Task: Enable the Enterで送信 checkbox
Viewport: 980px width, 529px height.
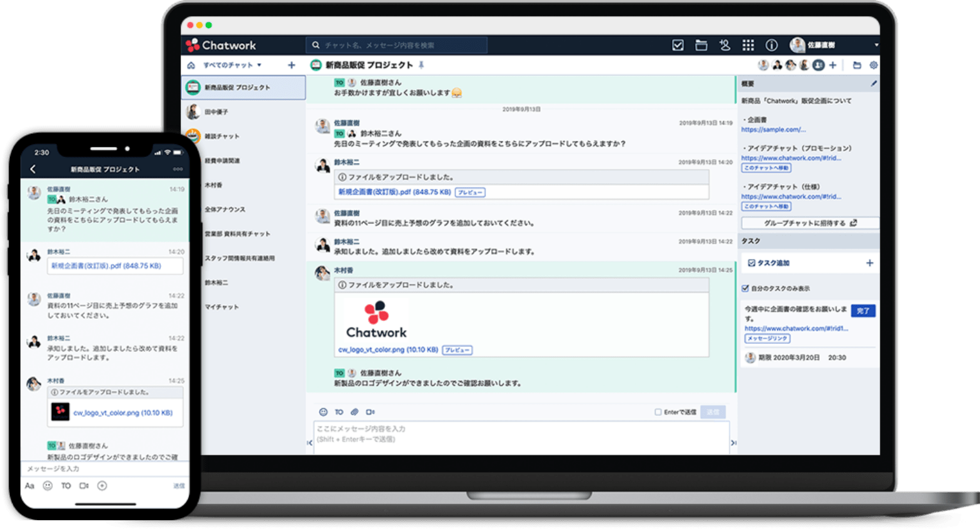Action: (x=658, y=412)
